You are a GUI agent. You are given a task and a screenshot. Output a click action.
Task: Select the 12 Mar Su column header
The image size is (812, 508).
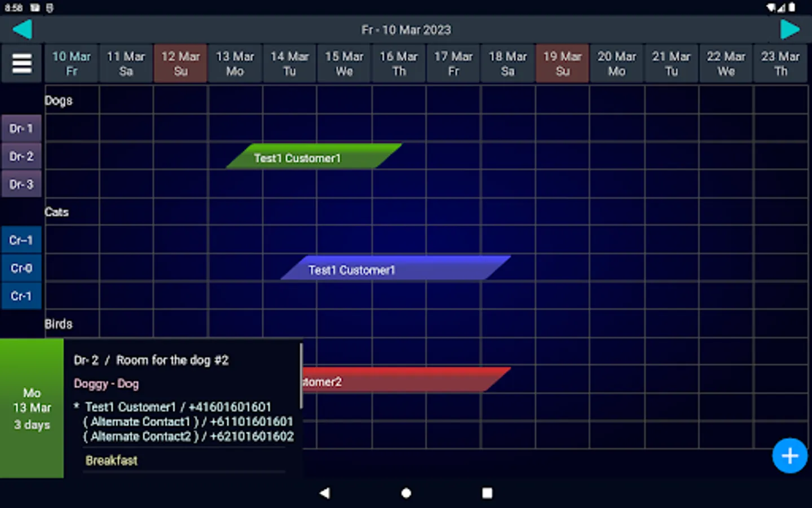pos(180,64)
